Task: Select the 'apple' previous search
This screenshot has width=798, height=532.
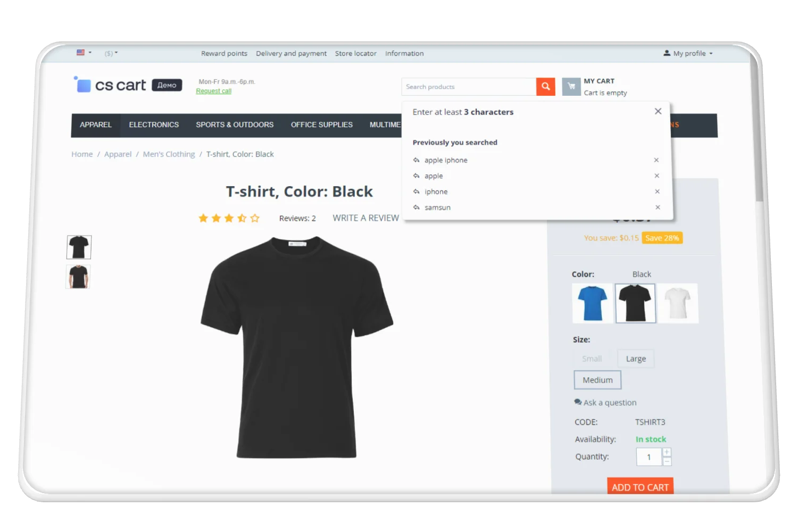Action: [434, 176]
